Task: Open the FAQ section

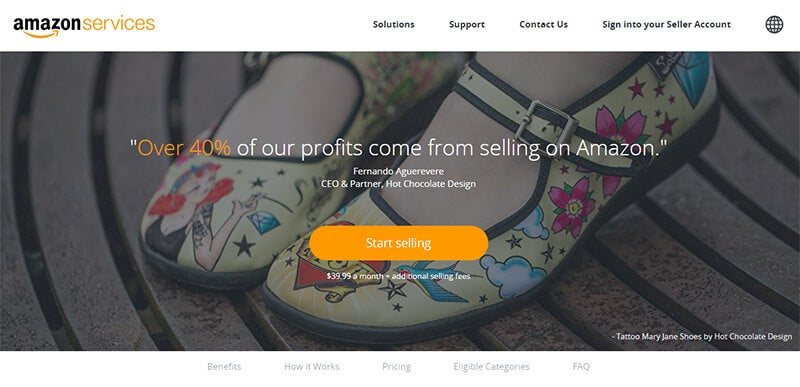Action: (x=581, y=366)
